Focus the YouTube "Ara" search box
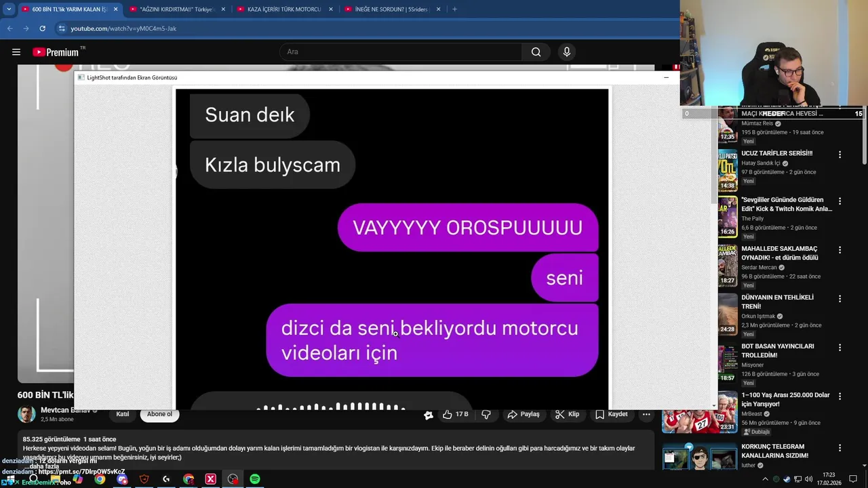Screen dimensions: 868x488 pyautogui.click(x=400, y=52)
